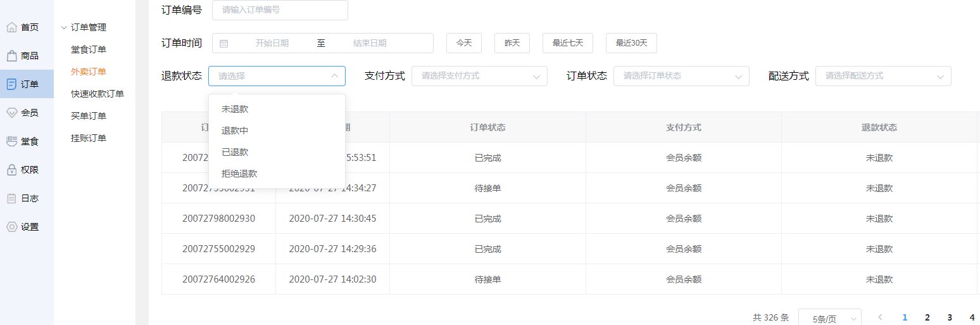Click 已完成 status in 14:30:45 row
The image size is (980, 325).
tap(487, 219)
